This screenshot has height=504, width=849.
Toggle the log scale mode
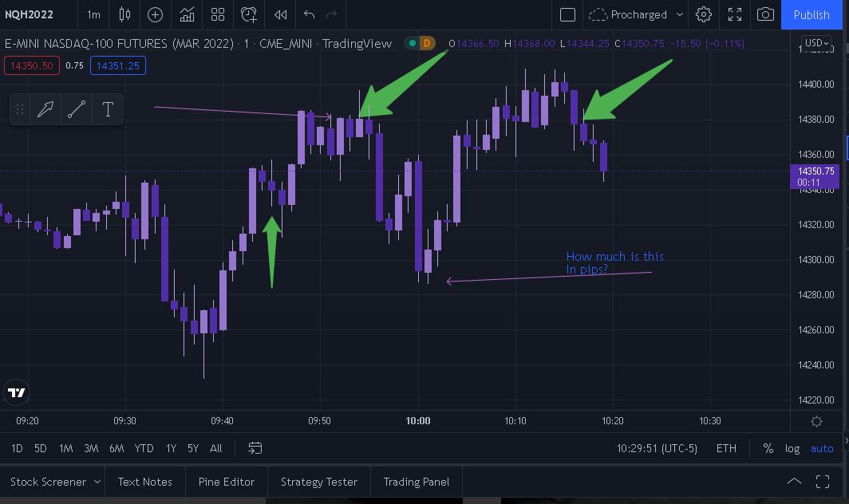point(792,448)
